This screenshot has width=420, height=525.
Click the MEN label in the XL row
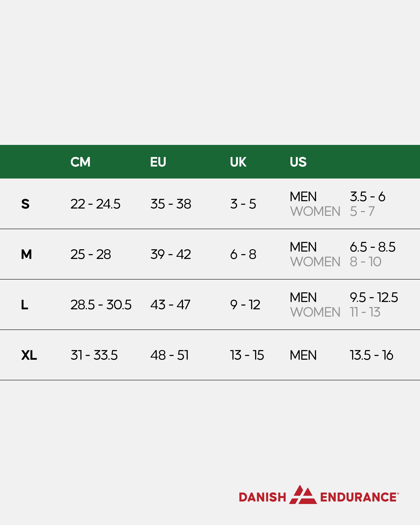[303, 355]
